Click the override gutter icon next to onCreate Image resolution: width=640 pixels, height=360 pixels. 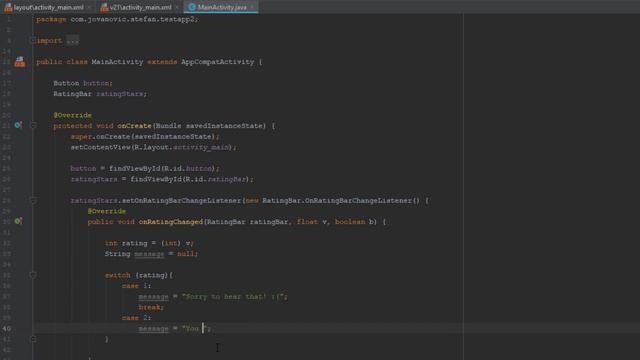(18, 125)
